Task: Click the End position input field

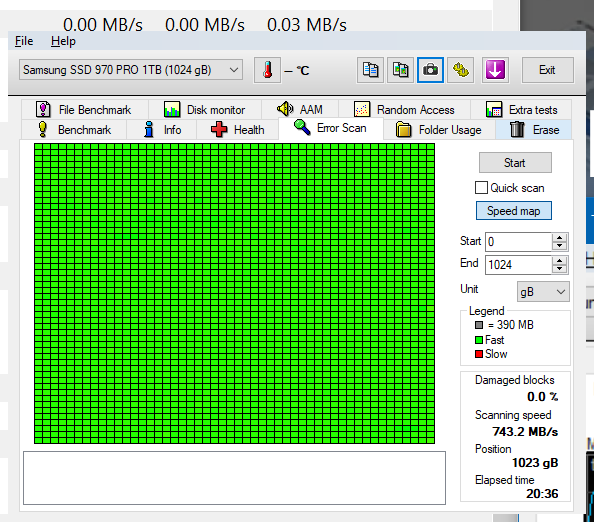Action: (x=518, y=264)
